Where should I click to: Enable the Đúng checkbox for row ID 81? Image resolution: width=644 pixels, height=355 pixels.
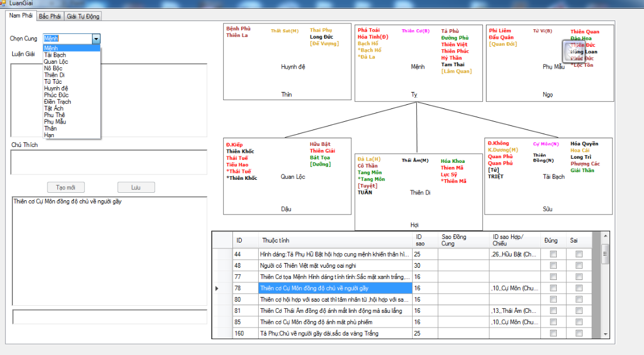553,310
